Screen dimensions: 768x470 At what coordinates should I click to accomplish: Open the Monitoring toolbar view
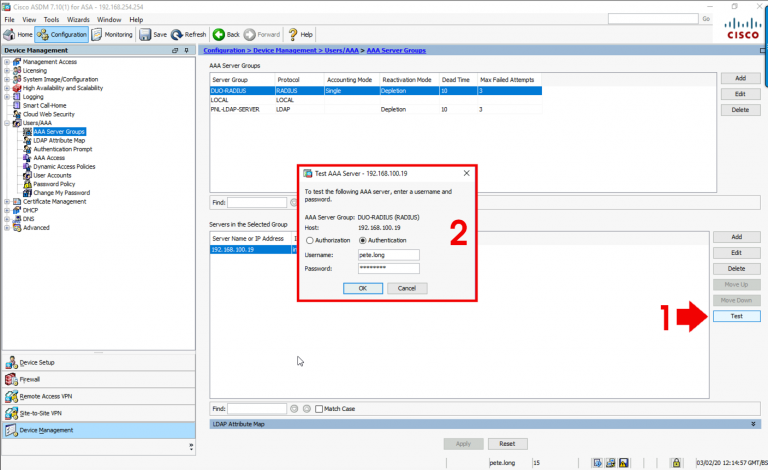click(112, 34)
